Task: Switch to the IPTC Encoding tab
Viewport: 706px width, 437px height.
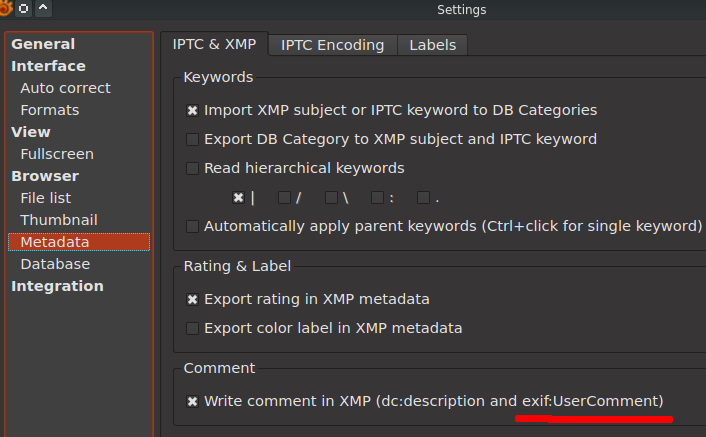Action: tap(332, 45)
